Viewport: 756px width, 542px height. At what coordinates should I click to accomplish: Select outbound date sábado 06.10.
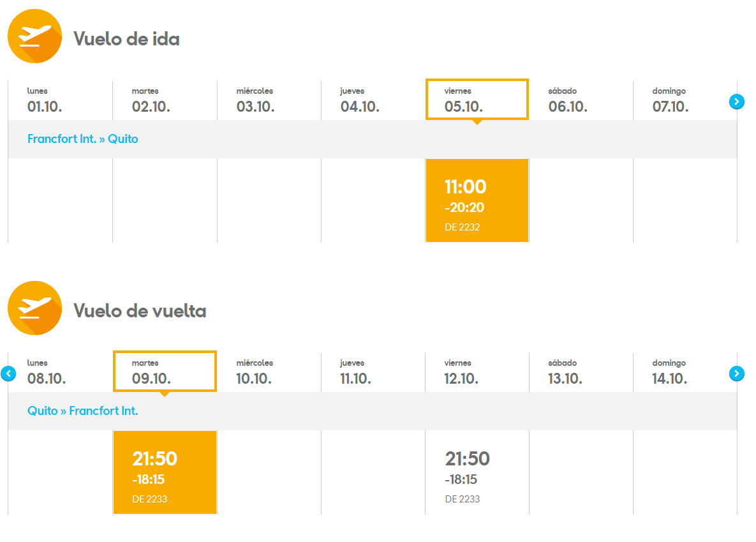coord(581,100)
